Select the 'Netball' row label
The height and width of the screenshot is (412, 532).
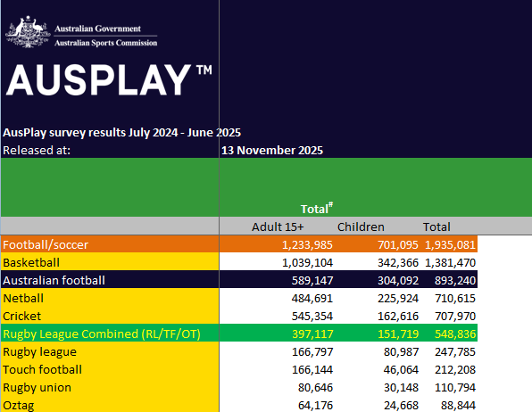pos(110,298)
